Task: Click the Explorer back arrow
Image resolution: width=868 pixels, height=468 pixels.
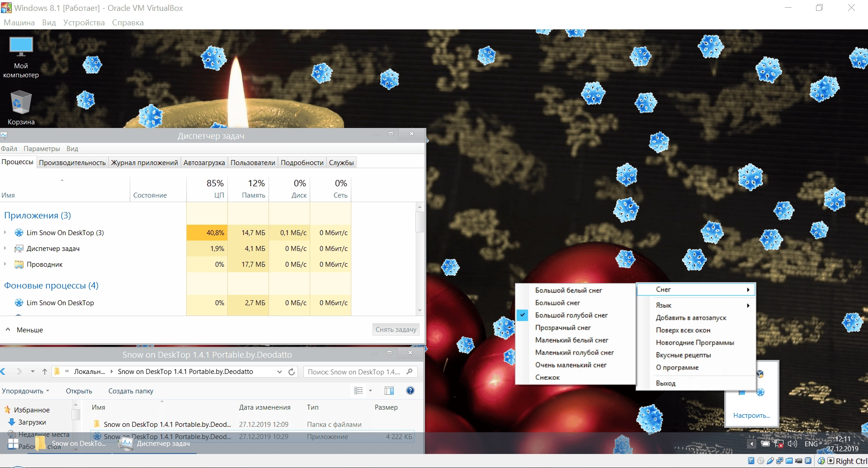Action: click(4, 371)
